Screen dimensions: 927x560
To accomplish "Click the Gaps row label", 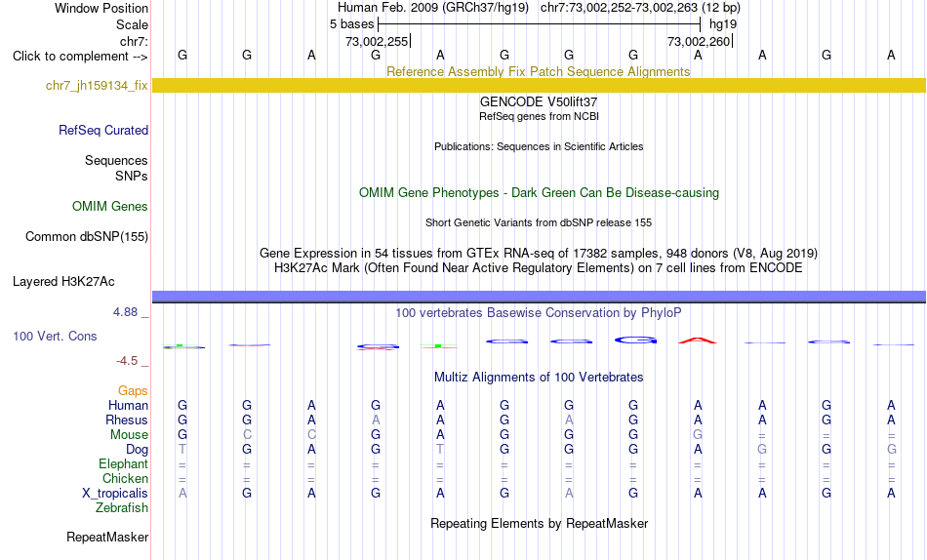I will 133,390.
